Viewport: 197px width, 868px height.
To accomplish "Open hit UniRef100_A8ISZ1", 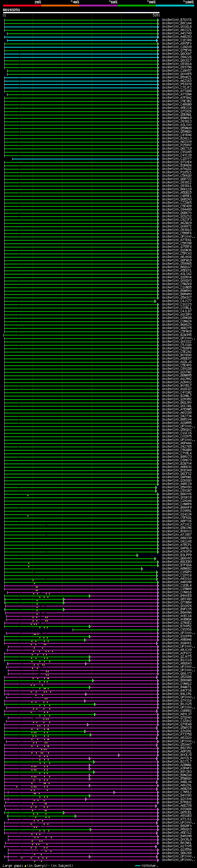I will click(x=177, y=30).
